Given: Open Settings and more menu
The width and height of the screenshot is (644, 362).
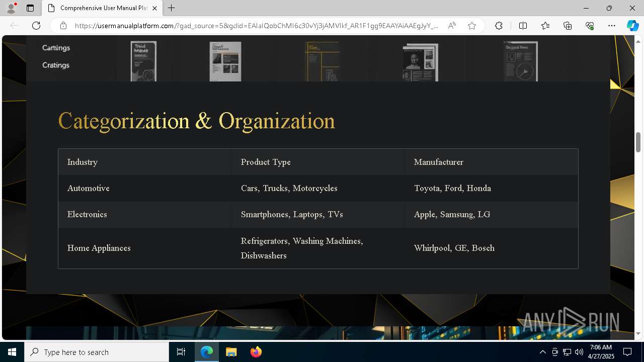Looking at the screenshot, I should 612,26.
